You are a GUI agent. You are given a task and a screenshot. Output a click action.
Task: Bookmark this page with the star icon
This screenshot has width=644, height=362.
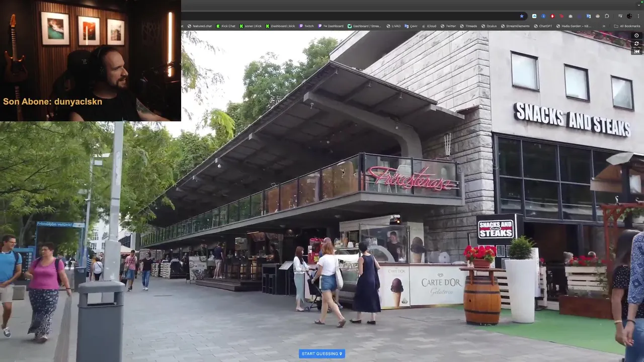click(x=522, y=16)
